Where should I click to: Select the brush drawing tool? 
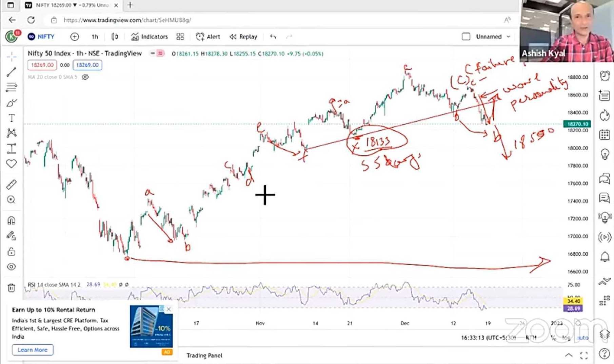(x=12, y=103)
